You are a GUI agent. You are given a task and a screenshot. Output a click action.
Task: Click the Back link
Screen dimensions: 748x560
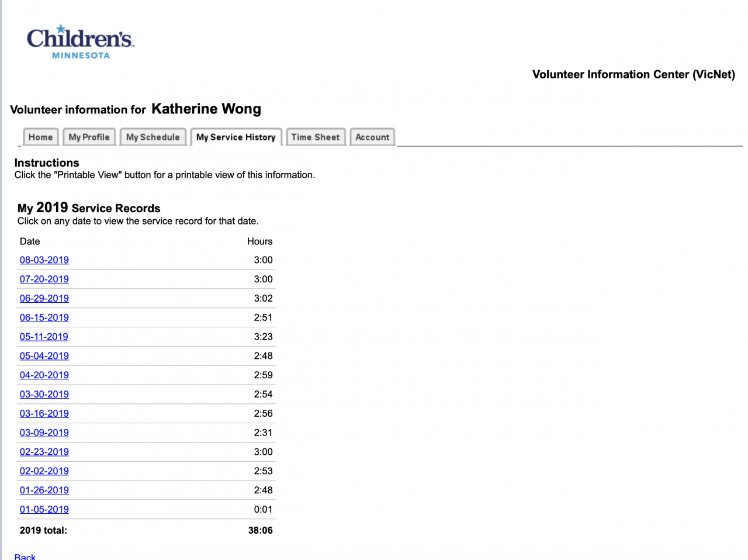pyautogui.click(x=25, y=556)
